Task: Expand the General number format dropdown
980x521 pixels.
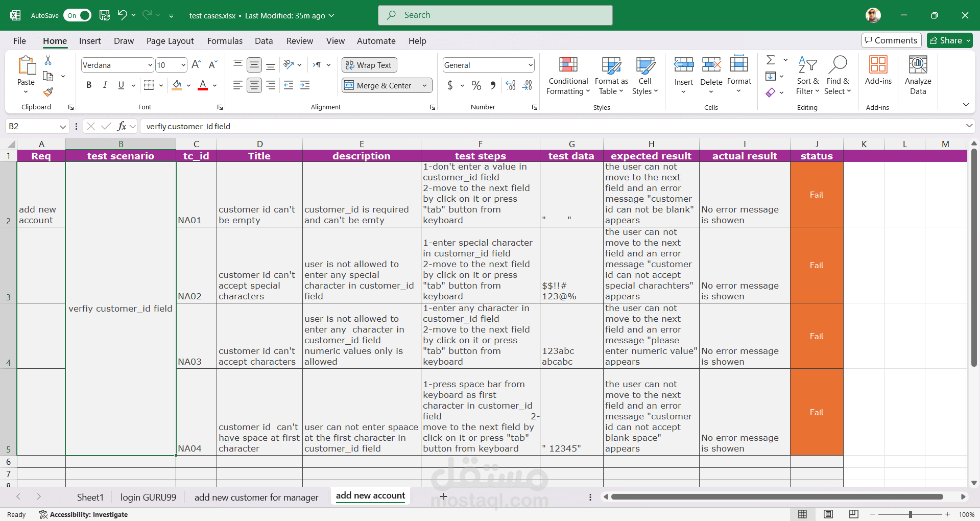Action: [x=531, y=65]
